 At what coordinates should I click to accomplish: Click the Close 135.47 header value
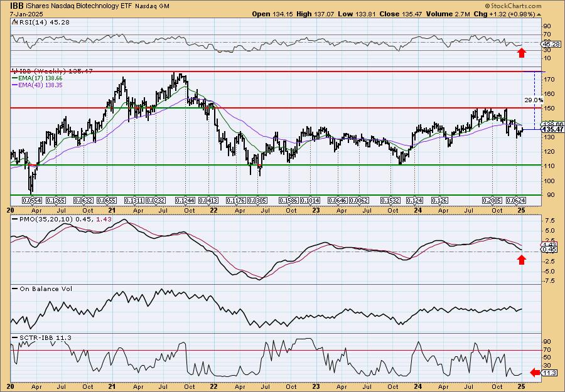[401, 14]
